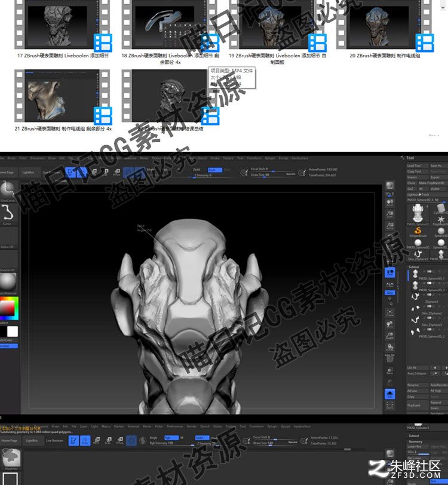448x485 pixels.
Task: Open Render menu in bottom ZBrush window
Action: (192, 426)
